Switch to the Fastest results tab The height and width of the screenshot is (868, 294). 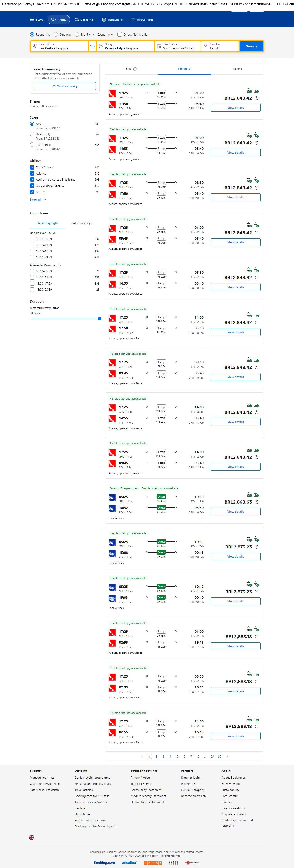pyautogui.click(x=237, y=69)
